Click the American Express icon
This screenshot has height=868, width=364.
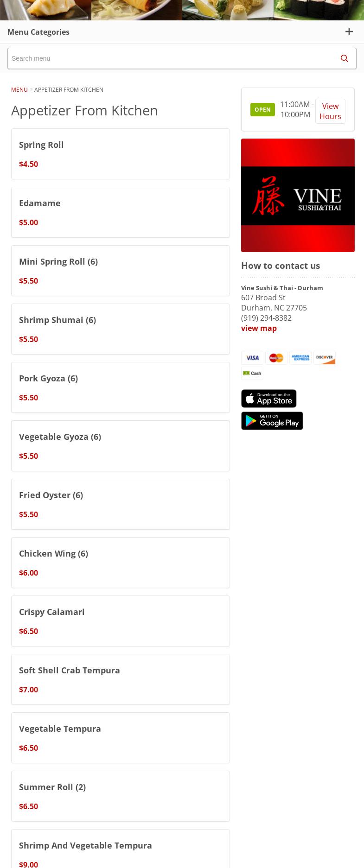point(300,358)
